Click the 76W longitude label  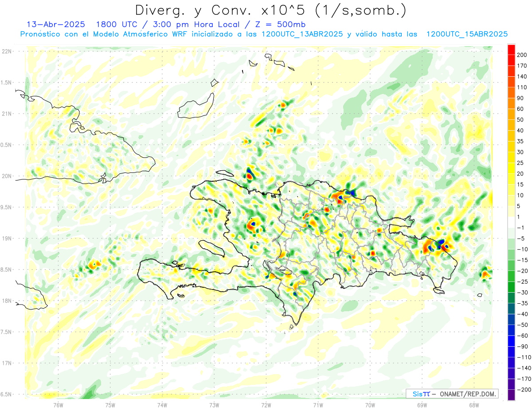click(x=59, y=405)
